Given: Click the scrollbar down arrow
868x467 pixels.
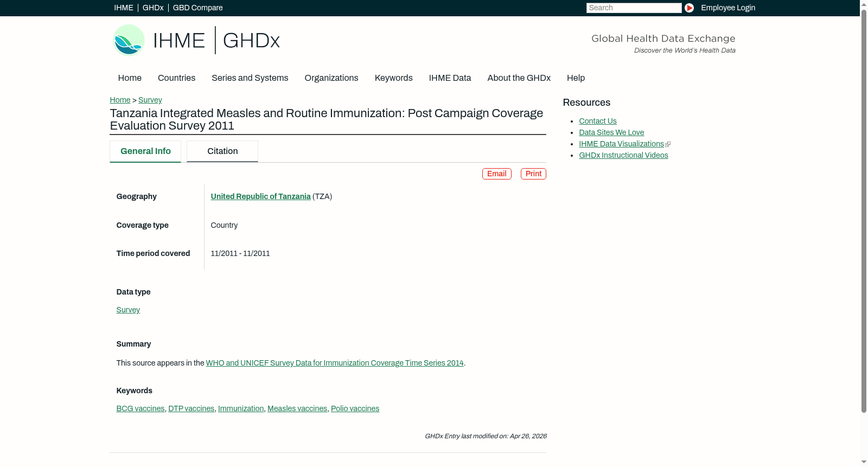Looking at the screenshot, I should (x=864, y=462).
